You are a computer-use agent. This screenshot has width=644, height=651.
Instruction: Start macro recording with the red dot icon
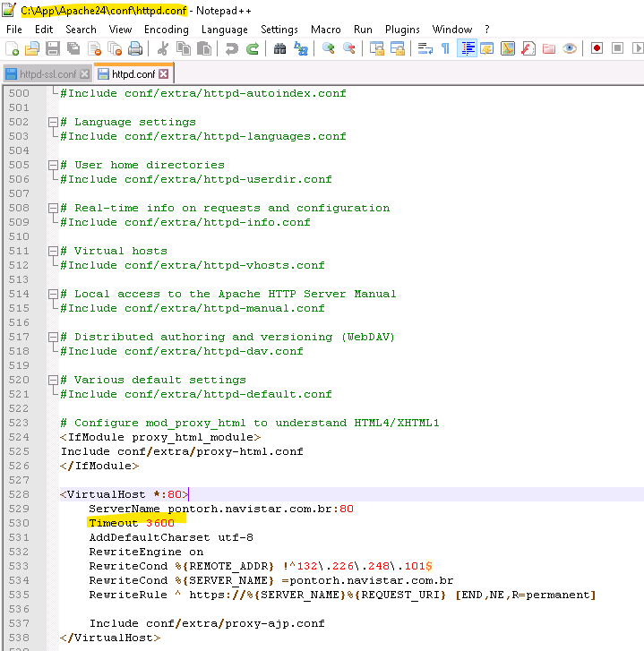[x=597, y=48]
